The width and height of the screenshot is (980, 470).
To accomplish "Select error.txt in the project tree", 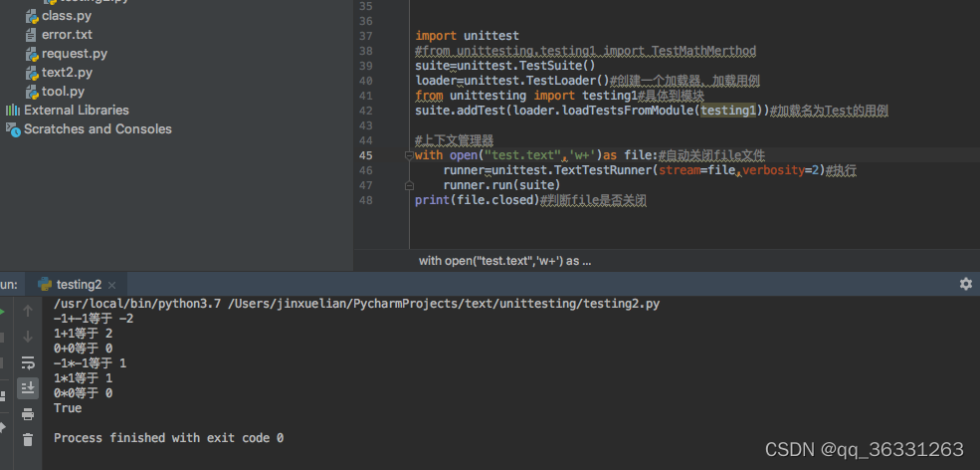I will tap(59, 35).
